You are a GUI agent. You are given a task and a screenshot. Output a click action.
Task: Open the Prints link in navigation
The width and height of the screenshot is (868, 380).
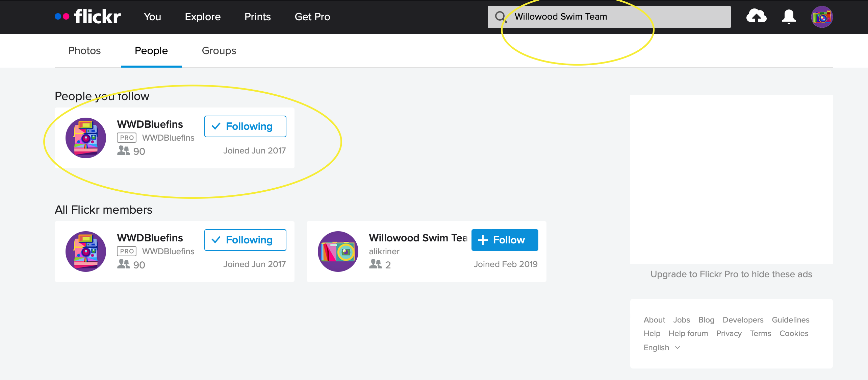(x=257, y=17)
